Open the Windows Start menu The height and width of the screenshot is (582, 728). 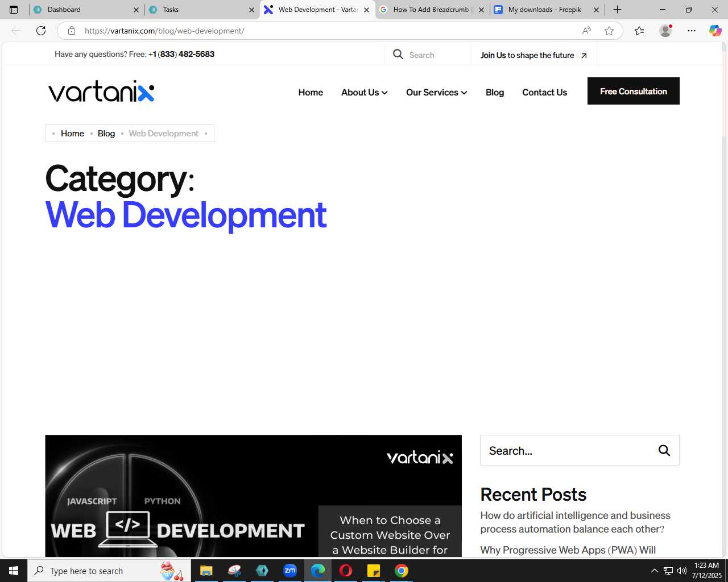point(14,571)
